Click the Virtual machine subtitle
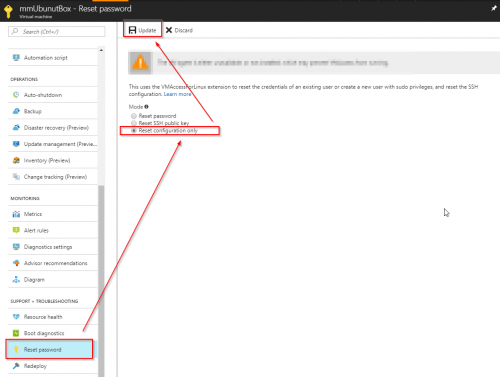This screenshot has height=377, width=500. click(36, 17)
